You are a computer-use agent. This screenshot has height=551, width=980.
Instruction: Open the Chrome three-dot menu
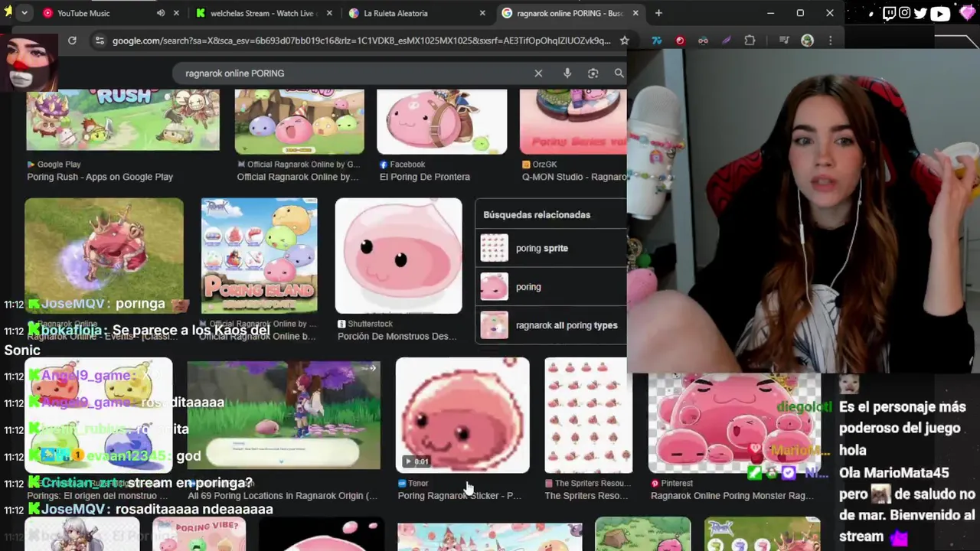click(830, 41)
